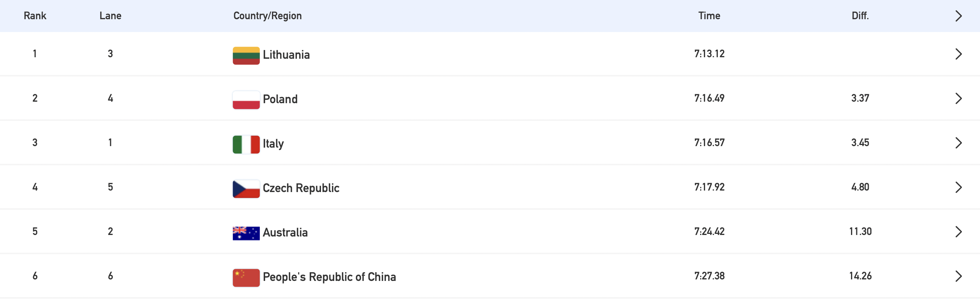Screen dimensions: 980x299
Task: Open the Lithuania team link
Action: click(286, 55)
